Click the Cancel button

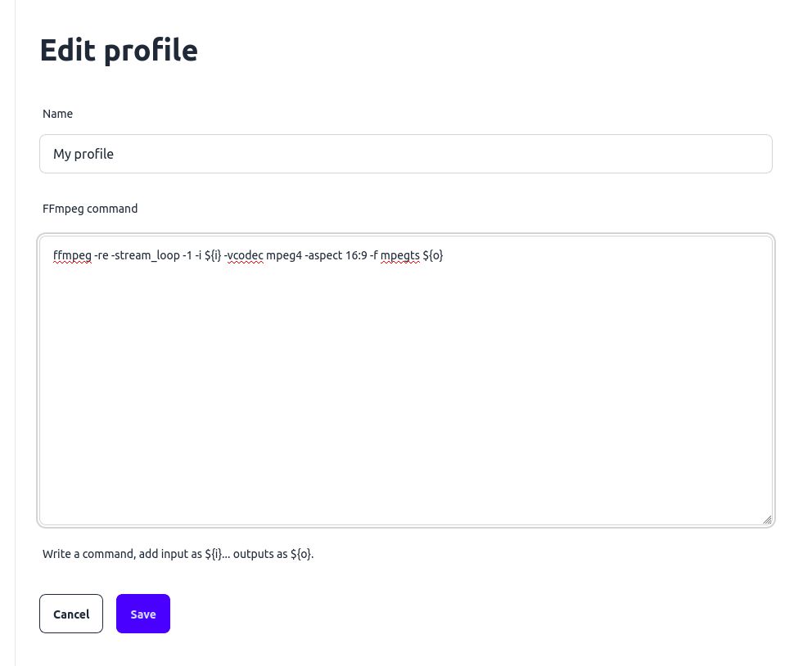tap(71, 614)
